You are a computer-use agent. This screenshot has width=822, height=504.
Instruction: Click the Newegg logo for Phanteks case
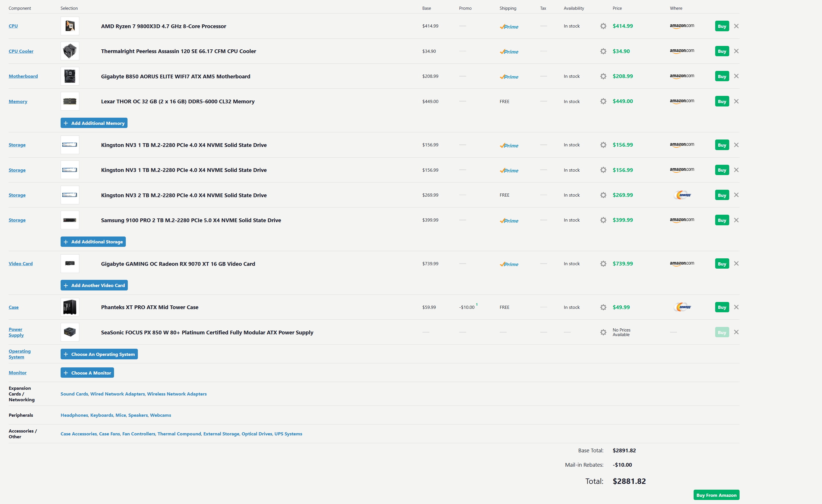tap(682, 307)
